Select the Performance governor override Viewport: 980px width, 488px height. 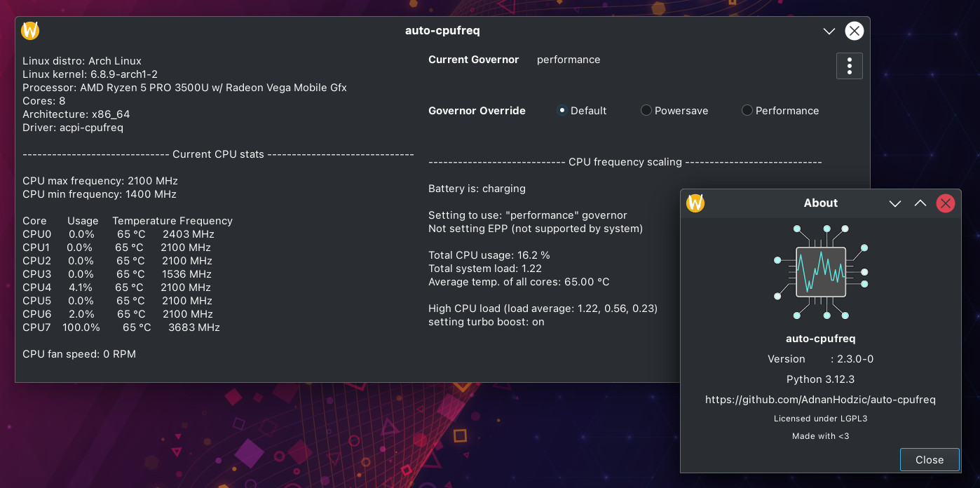[x=781, y=111]
